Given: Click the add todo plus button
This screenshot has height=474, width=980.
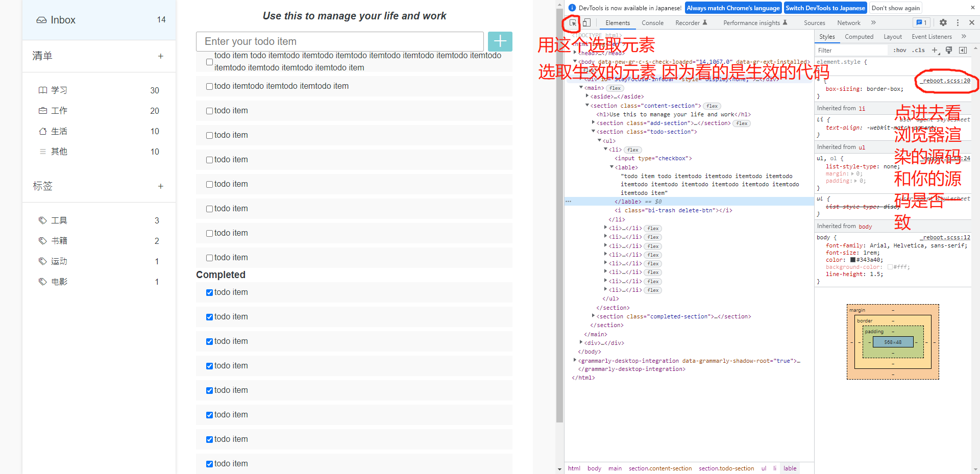Looking at the screenshot, I should (500, 41).
